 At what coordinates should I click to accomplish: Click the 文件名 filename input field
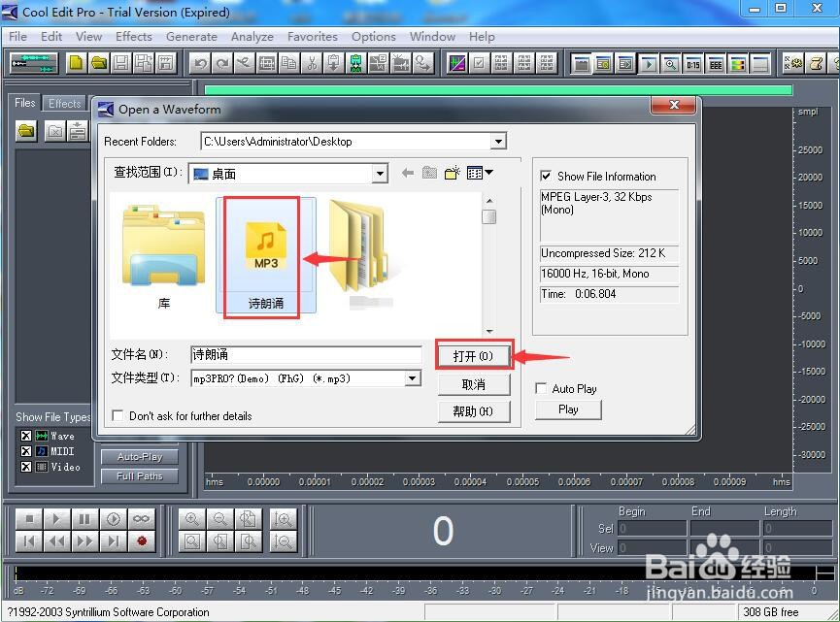pos(307,354)
